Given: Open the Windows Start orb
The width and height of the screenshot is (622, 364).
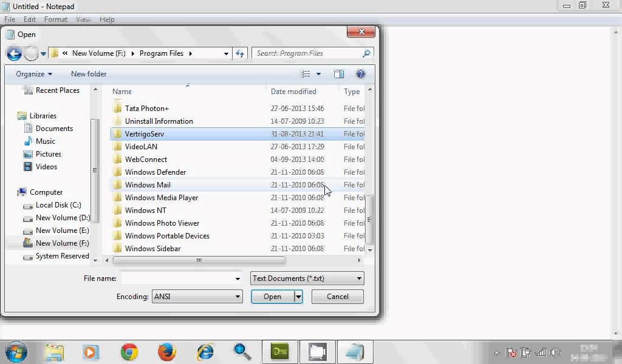Looking at the screenshot, I should (x=16, y=352).
